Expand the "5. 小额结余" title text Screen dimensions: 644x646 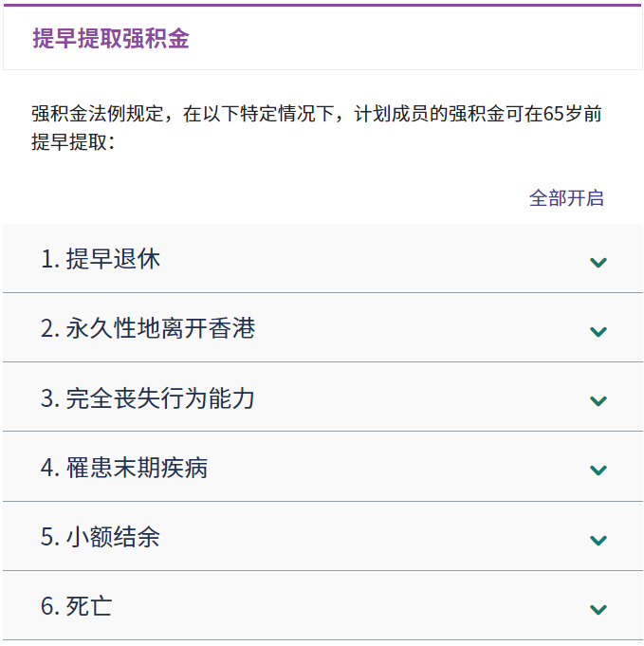[x=101, y=537]
